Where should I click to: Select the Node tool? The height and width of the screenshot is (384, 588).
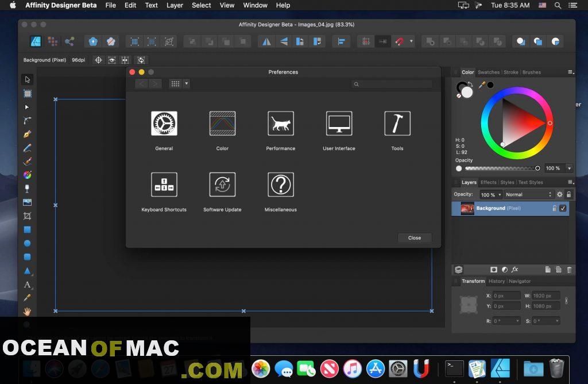pos(27,107)
